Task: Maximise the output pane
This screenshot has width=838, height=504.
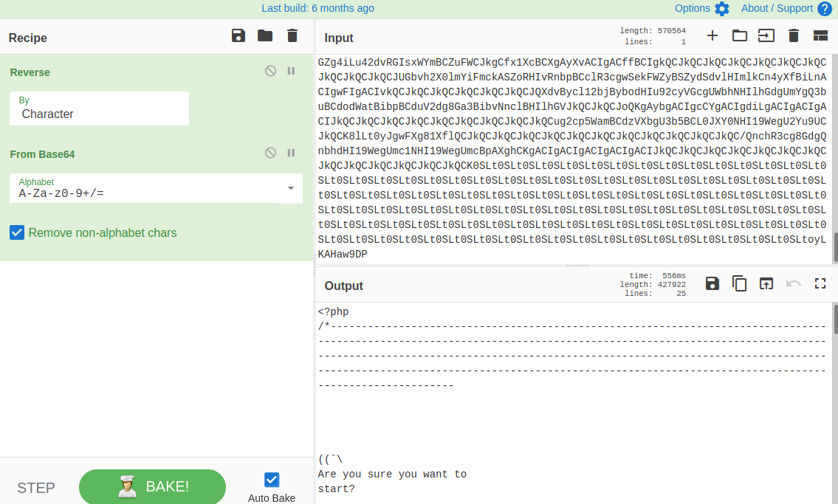Action: click(x=820, y=283)
